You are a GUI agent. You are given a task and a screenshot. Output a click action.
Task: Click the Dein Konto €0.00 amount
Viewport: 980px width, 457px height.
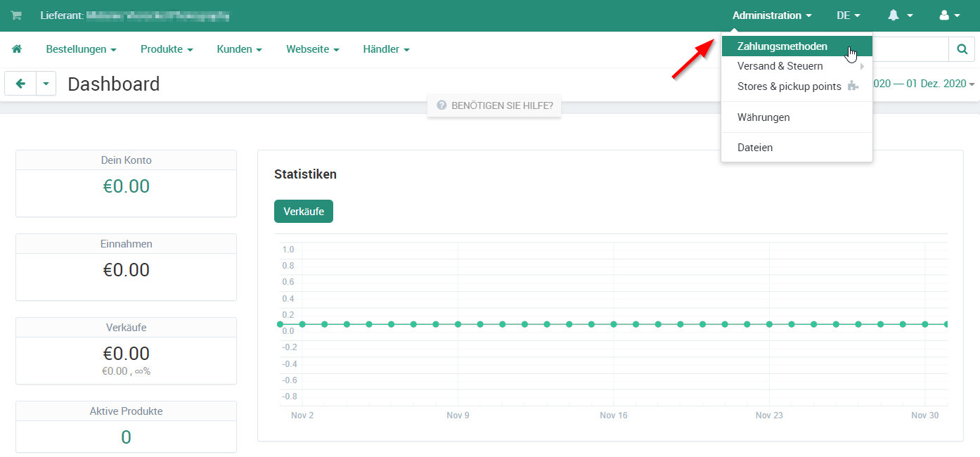[127, 186]
